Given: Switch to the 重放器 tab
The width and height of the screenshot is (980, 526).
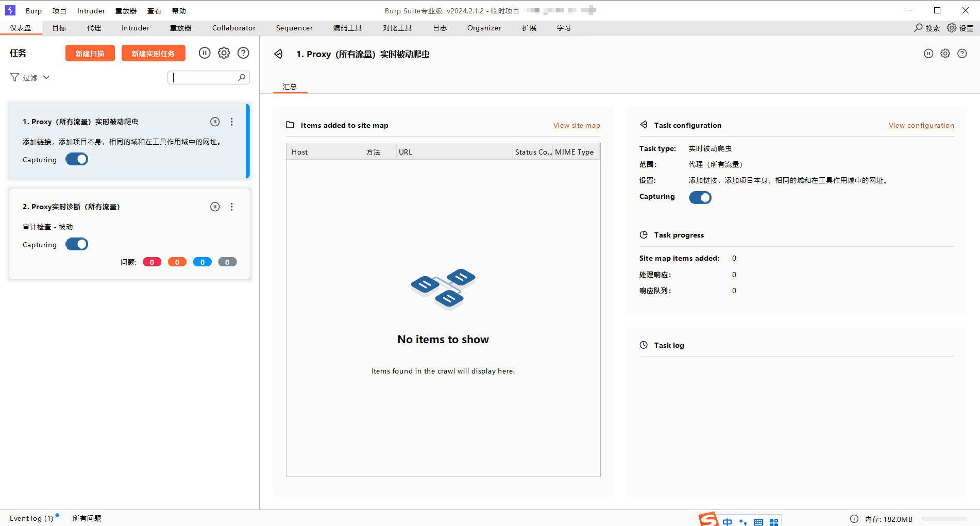Looking at the screenshot, I should point(180,28).
